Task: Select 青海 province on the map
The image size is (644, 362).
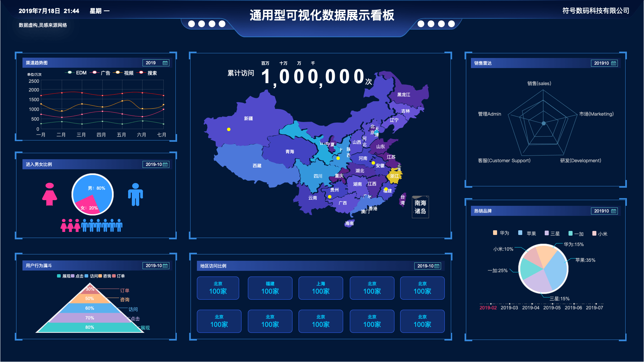Action: 290,152
